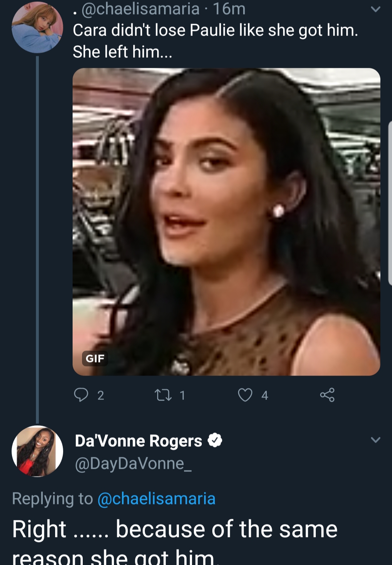Click the verified badge next to Da'Vonne Rogers

tap(215, 440)
